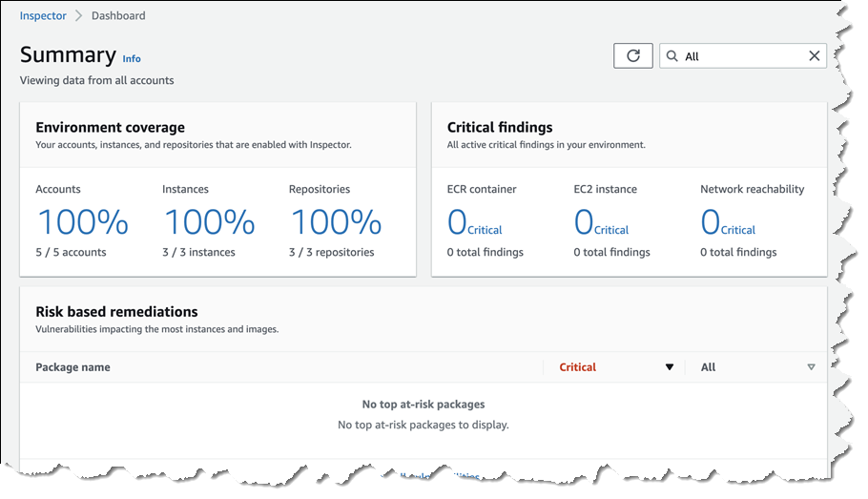868x499 pixels.
Task: Click the Environment coverage panel title
Action: click(110, 127)
